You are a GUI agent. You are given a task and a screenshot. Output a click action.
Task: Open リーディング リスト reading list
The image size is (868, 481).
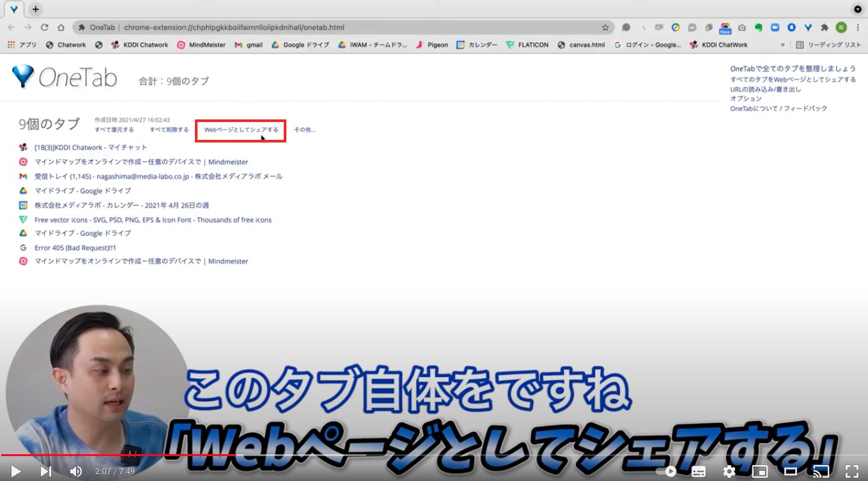coord(828,45)
